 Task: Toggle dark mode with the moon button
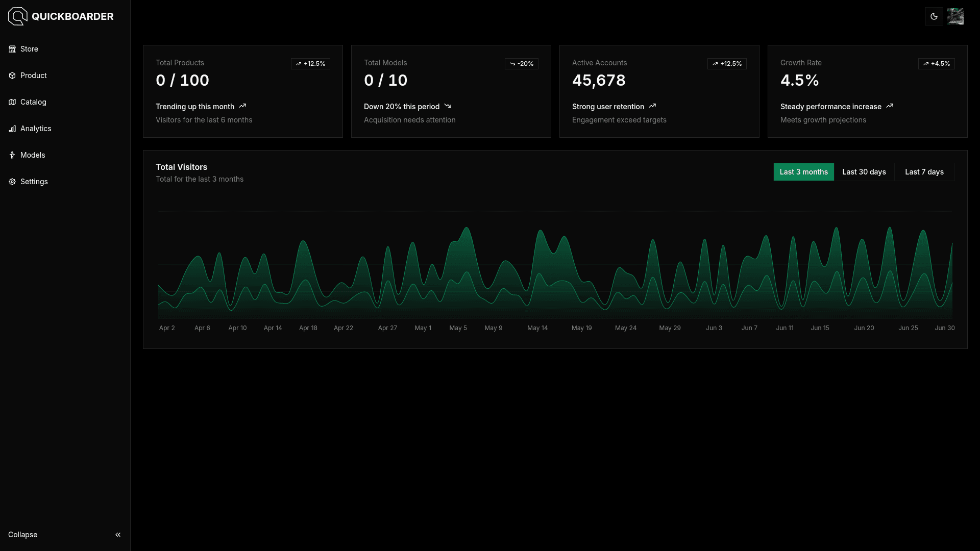tap(934, 16)
